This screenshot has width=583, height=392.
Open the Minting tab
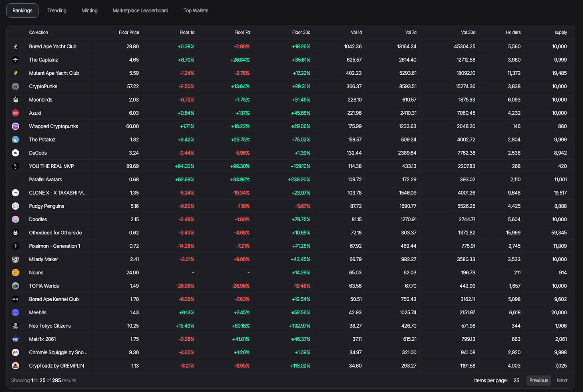coord(89,10)
